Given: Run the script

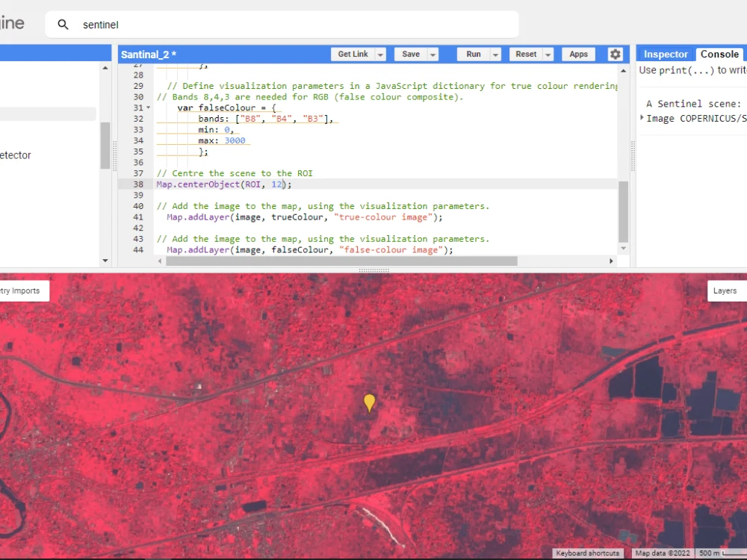Looking at the screenshot, I should click(474, 54).
